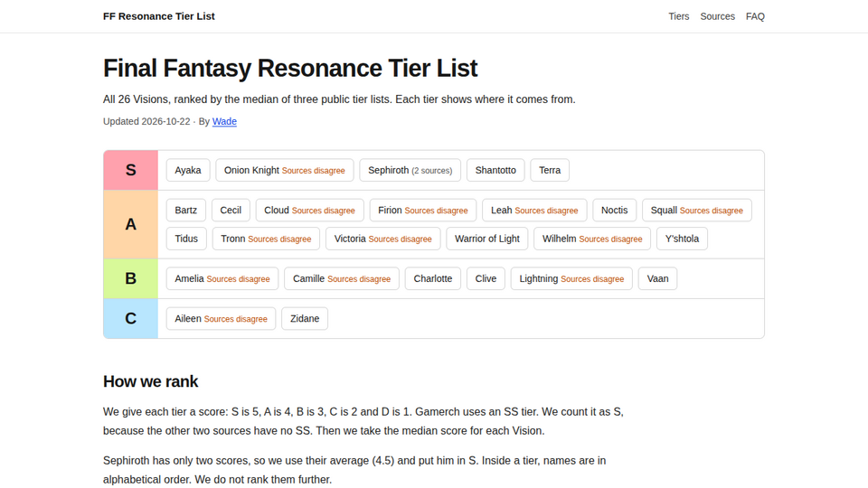This screenshot has height=488, width=868.
Task: Click the "All 26 Visions" intro sentence
Action: coord(339,99)
